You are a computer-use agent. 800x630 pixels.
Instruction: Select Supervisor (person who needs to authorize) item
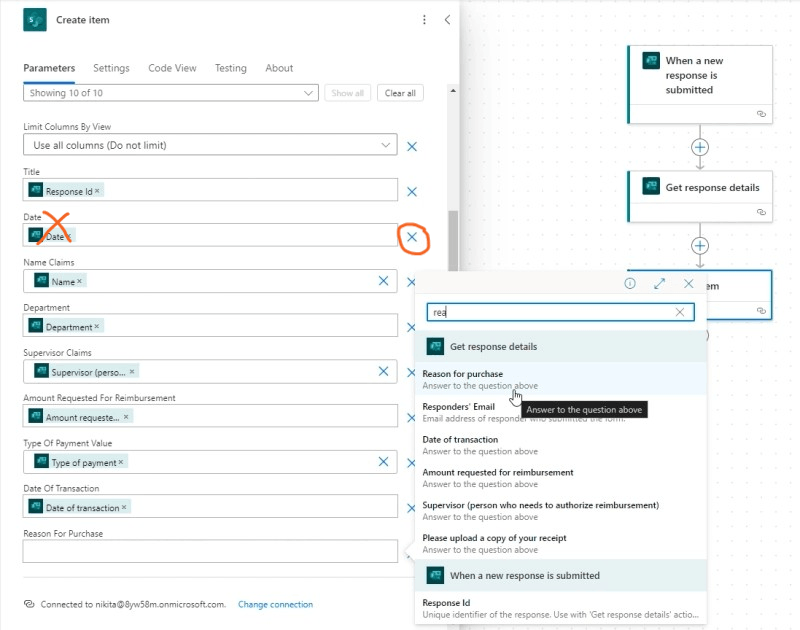pos(561,511)
